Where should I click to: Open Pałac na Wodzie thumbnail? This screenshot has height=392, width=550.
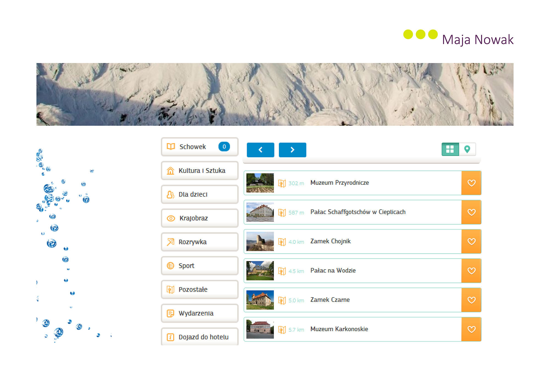260,271
